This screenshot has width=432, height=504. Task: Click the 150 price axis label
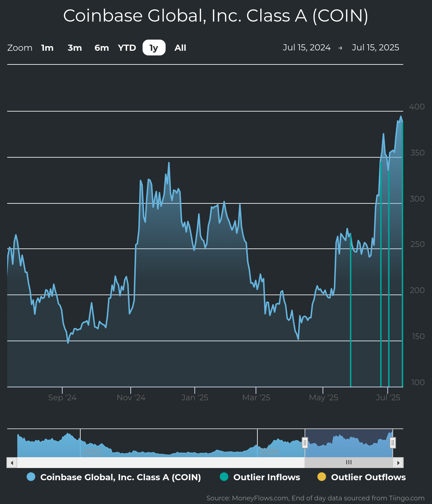click(x=418, y=337)
